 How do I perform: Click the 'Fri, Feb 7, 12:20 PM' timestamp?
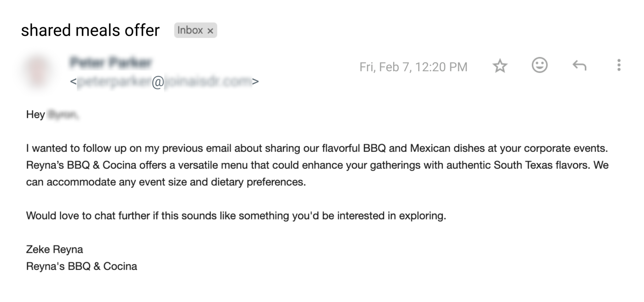pos(413,67)
